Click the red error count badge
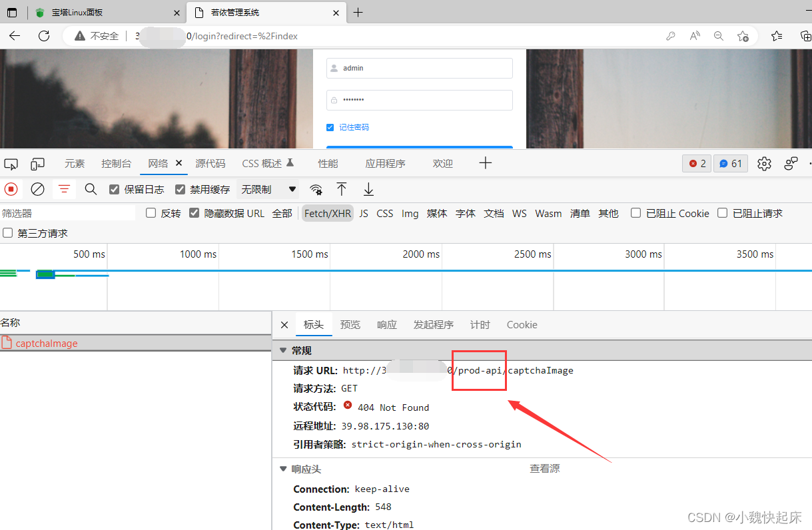Viewport: 812px width, 530px height. (x=697, y=164)
